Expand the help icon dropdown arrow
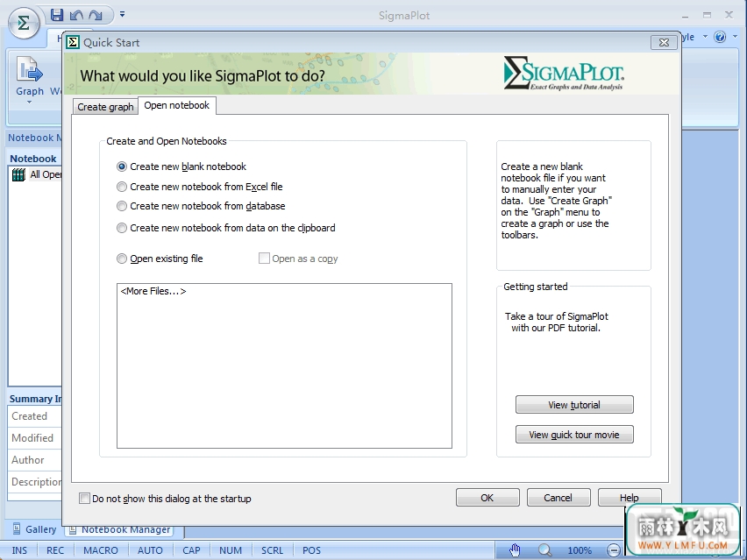Viewport: 747px width, 560px height. tap(735, 36)
